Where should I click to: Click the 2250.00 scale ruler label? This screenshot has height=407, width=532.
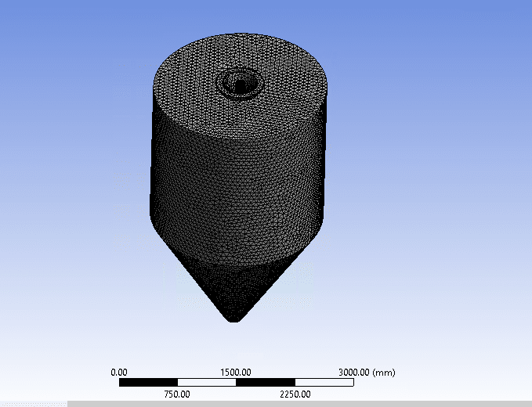coord(294,394)
